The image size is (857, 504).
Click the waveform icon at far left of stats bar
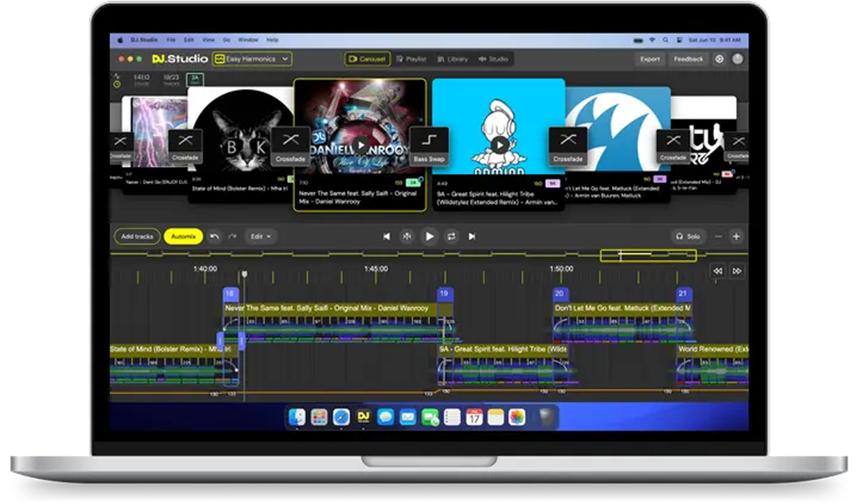116,75
